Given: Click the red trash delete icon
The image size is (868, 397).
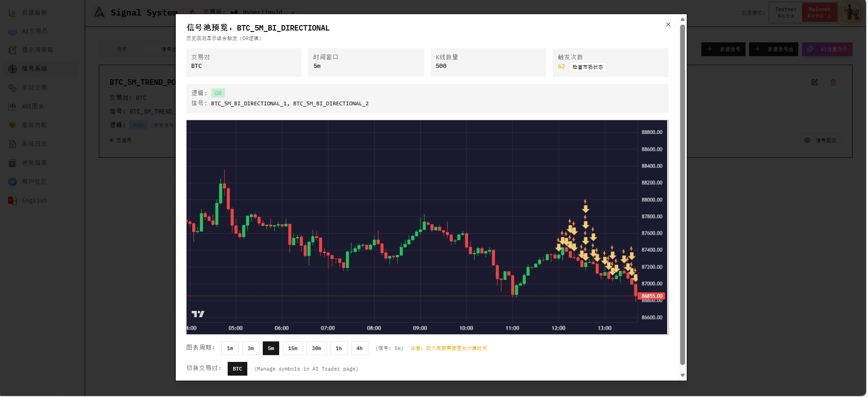Looking at the screenshot, I should coord(833,82).
